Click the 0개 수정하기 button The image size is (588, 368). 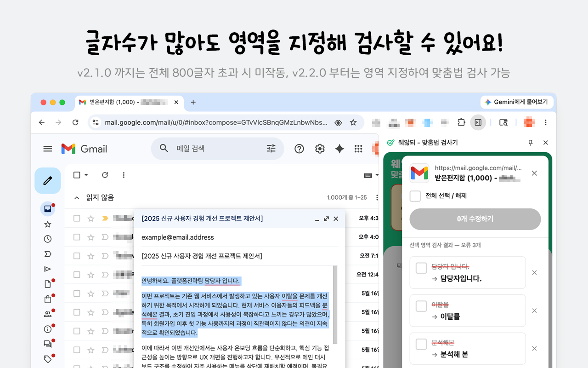point(475,219)
